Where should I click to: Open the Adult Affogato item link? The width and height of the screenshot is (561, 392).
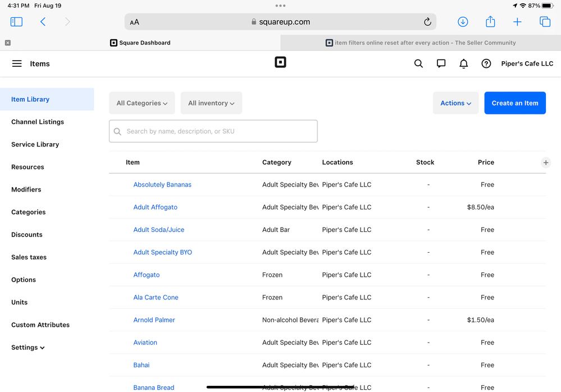(x=156, y=207)
